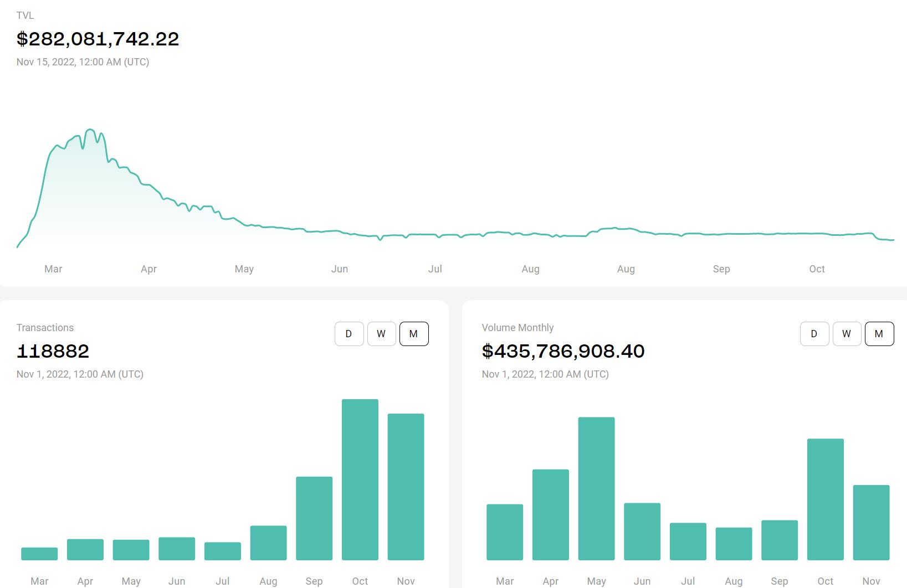This screenshot has width=907, height=588.
Task: Click the Volume Monthly amount $435,786,908.40
Action: 563,352
